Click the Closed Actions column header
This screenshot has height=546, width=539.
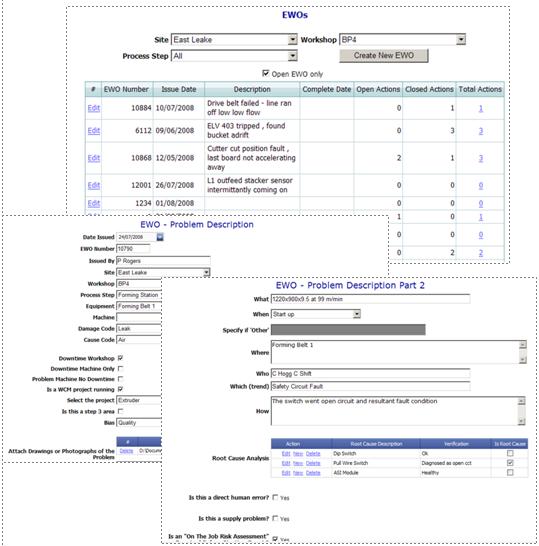pos(429,89)
